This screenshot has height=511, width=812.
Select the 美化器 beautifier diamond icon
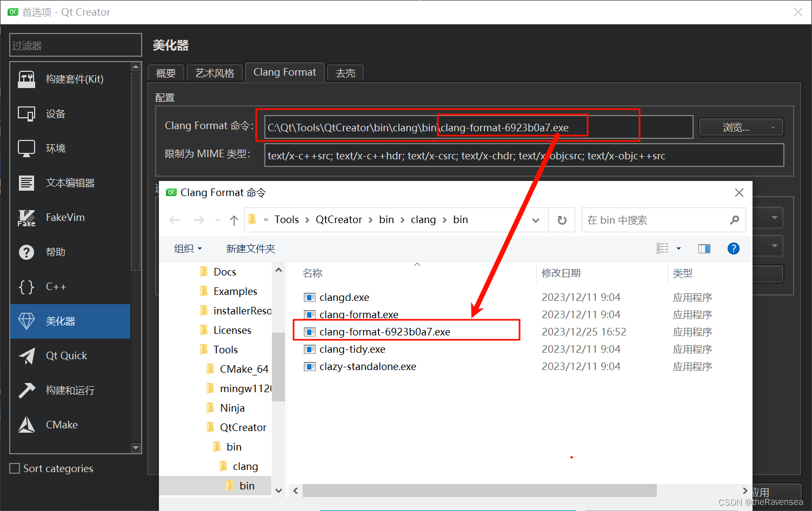tap(26, 321)
